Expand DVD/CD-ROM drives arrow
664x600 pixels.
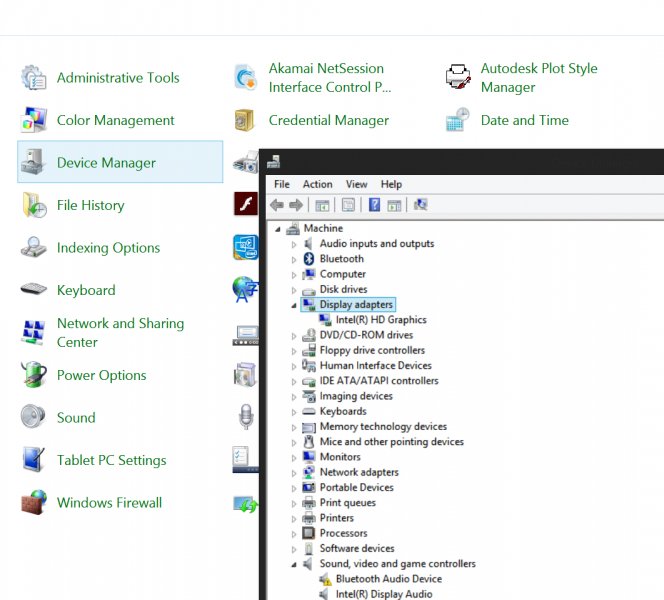click(x=294, y=336)
